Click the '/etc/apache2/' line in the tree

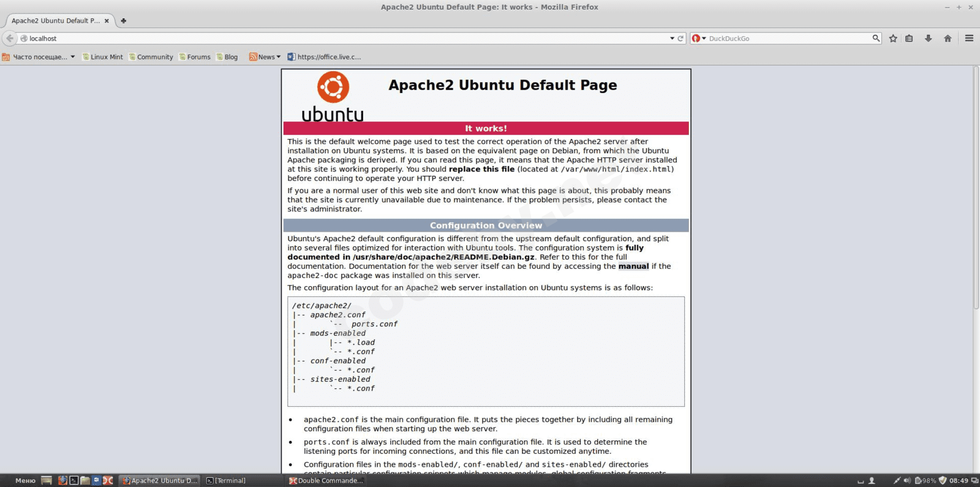(x=322, y=306)
